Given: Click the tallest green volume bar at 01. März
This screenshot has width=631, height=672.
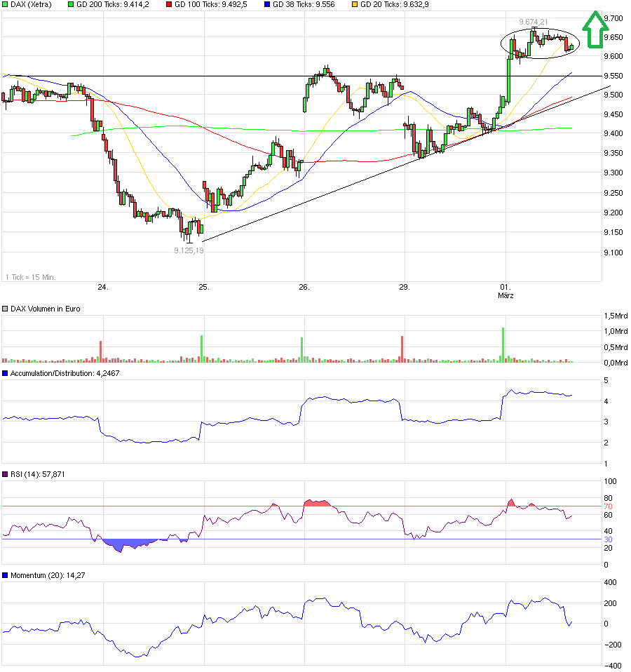Looking at the screenshot, I should click(503, 345).
